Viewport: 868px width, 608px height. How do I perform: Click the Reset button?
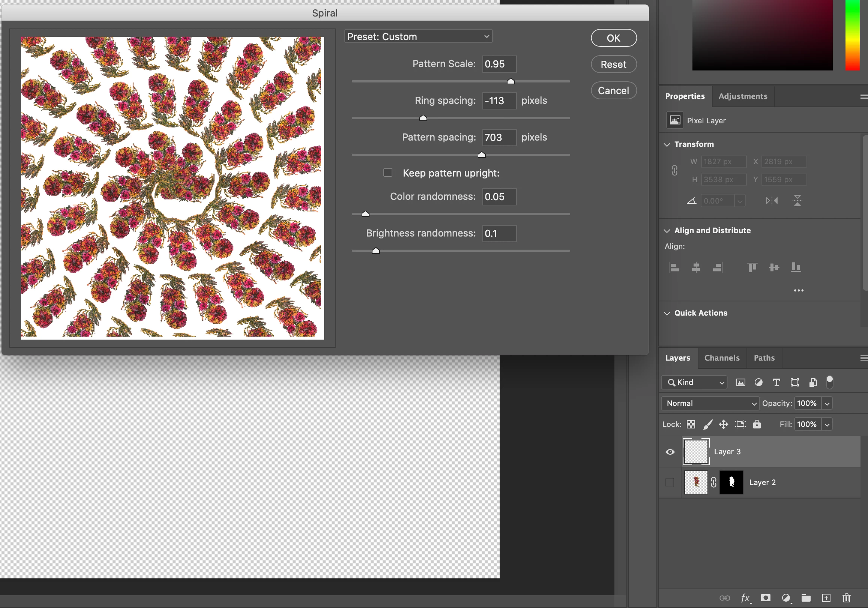(613, 64)
